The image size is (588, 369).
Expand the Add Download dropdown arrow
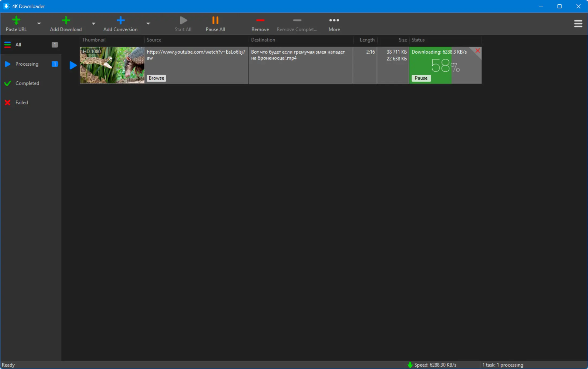pyautogui.click(x=93, y=24)
